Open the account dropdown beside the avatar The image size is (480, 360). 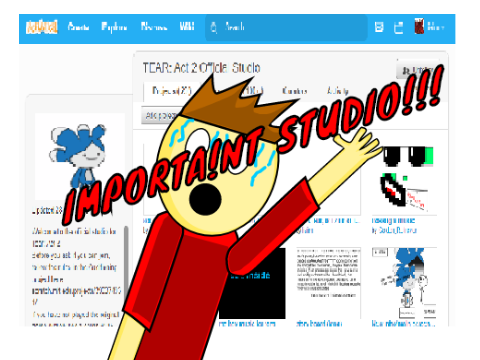tap(436, 27)
